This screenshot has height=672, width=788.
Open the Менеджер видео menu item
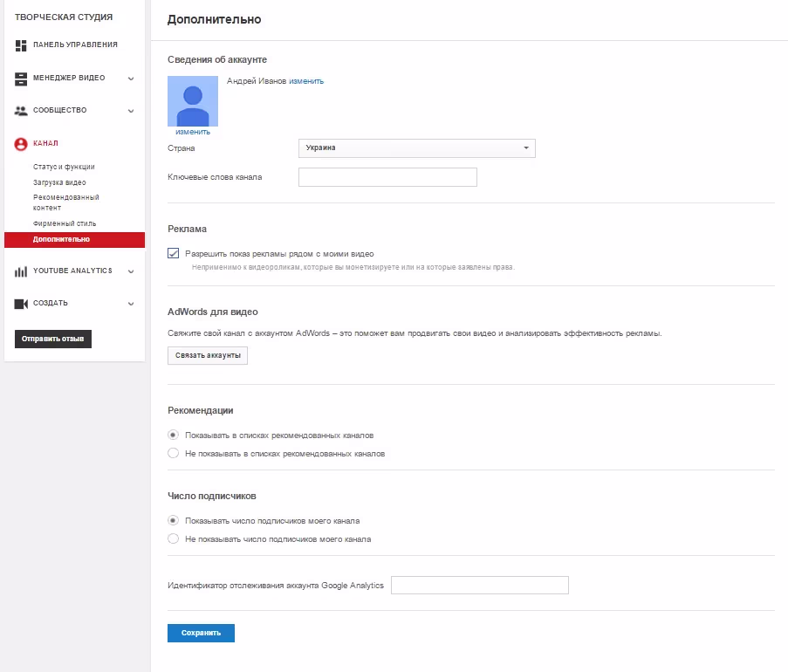69,78
